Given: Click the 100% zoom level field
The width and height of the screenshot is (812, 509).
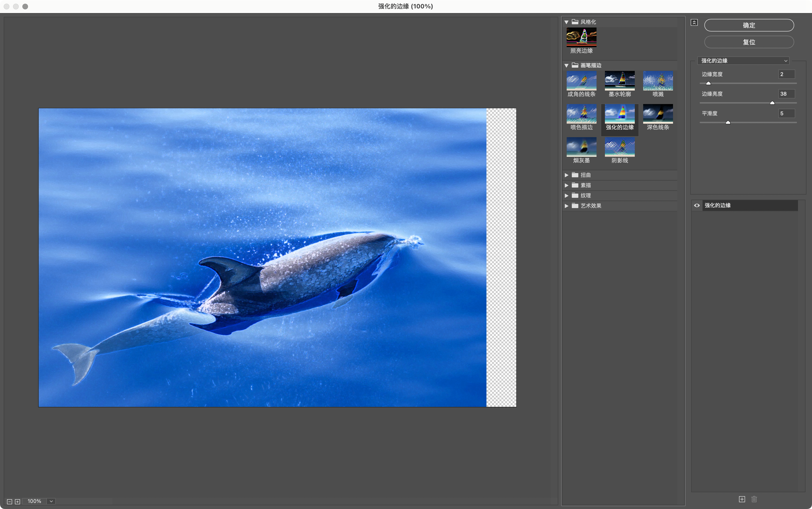Looking at the screenshot, I should pyautogui.click(x=35, y=501).
